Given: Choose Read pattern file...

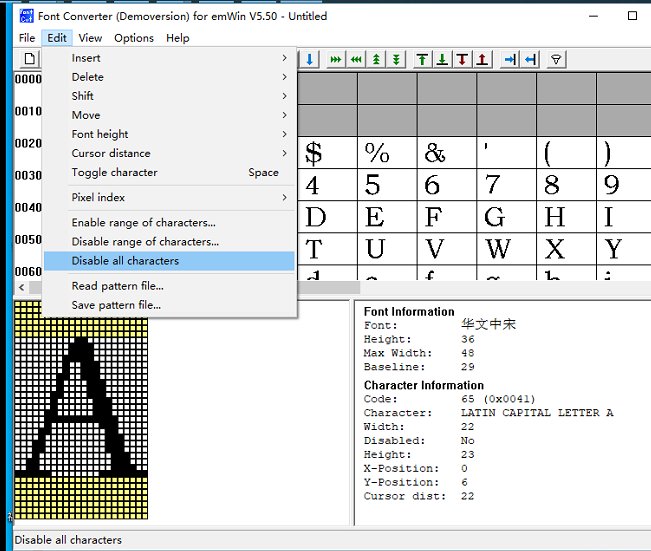Looking at the screenshot, I should coord(169,286).
